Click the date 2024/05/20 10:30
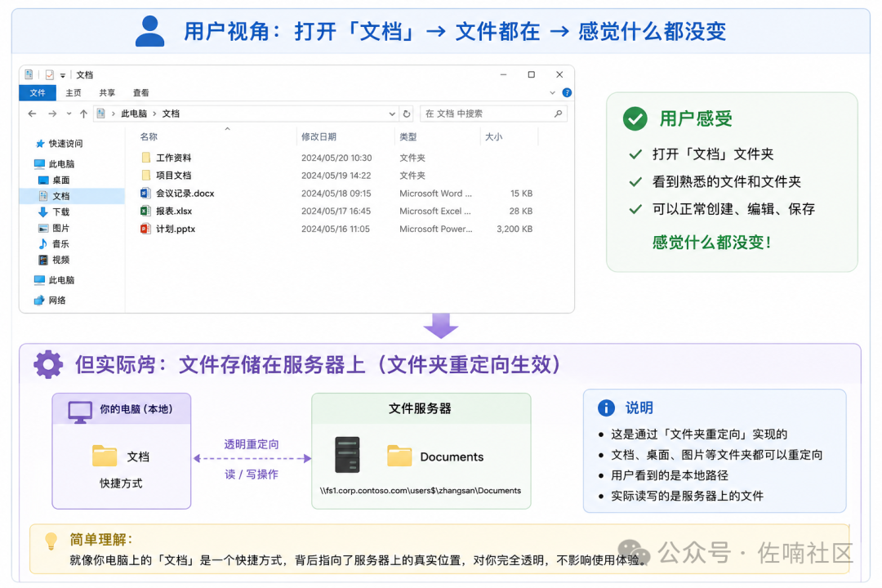The height and width of the screenshot is (588, 882). pos(336,158)
